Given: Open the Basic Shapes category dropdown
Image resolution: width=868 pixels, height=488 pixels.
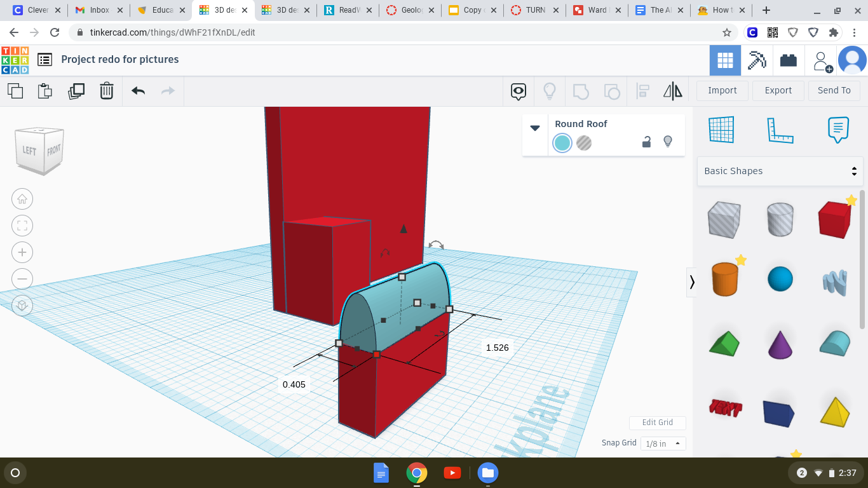Looking at the screenshot, I should click(x=780, y=171).
